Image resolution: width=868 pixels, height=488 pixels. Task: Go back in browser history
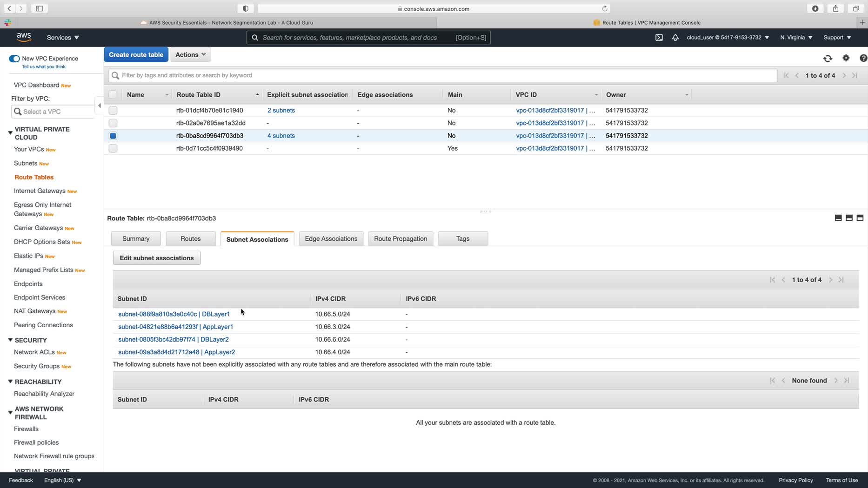(x=9, y=8)
